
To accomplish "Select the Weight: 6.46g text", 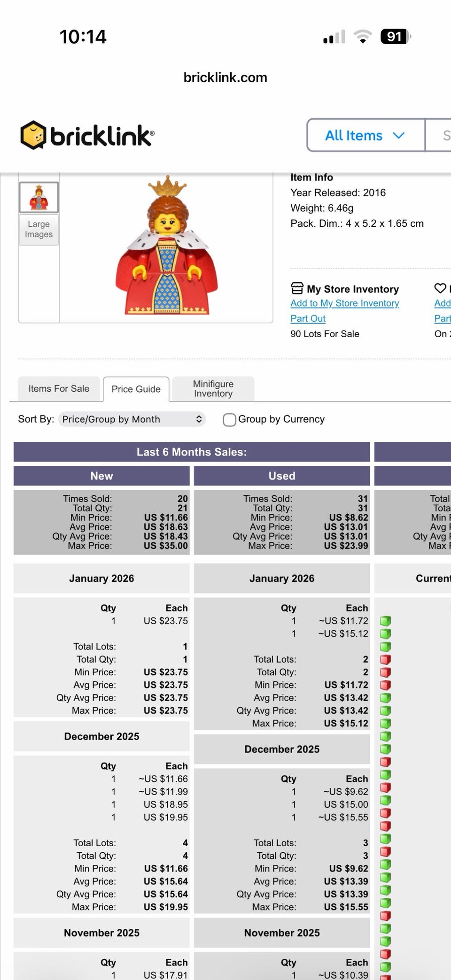I will pyautogui.click(x=322, y=208).
